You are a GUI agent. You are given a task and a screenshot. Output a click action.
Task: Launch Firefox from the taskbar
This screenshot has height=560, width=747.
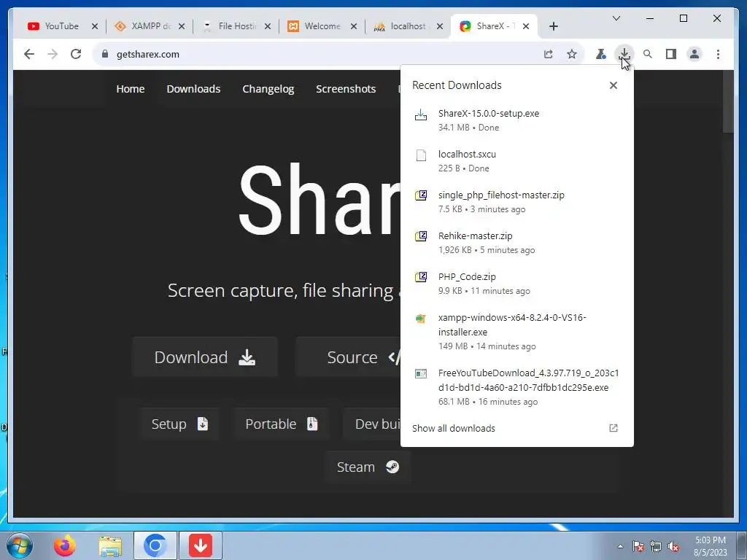click(x=64, y=545)
